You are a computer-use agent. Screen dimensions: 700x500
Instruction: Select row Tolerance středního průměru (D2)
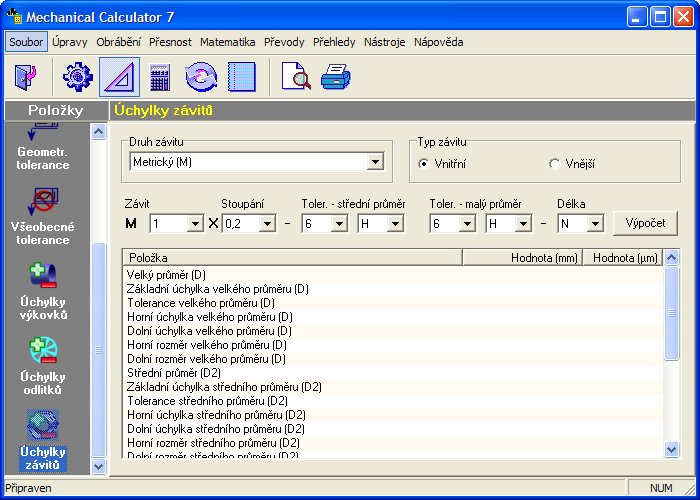point(393,401)
